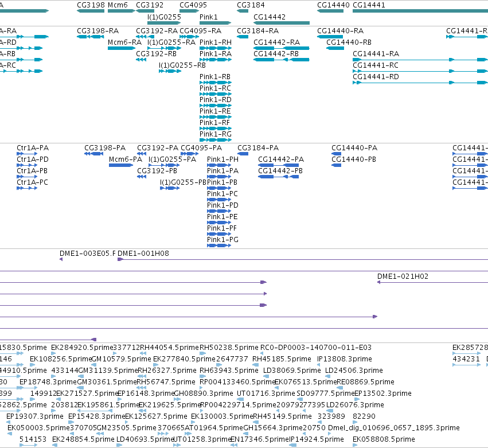The image size is (488, 448).
Task: Click BAC clone DME1-003E05.F
Action: (61, 259)
